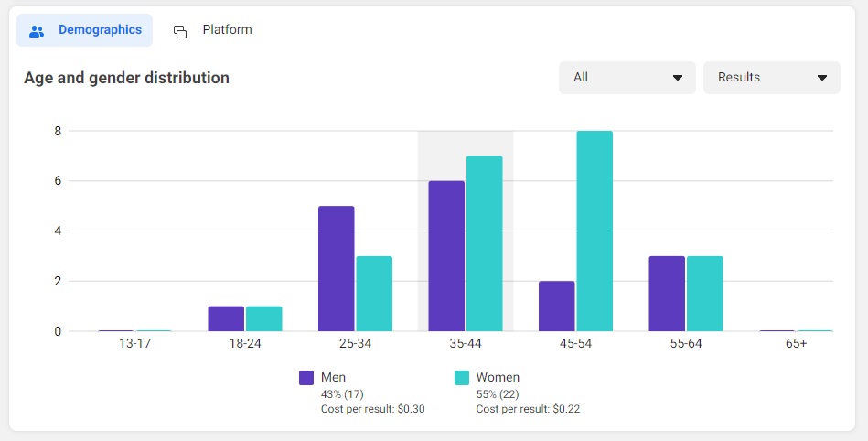Click the Demographics people icon
The height and width of the screenshot is (441, 868).
click(x=37, y=30)
